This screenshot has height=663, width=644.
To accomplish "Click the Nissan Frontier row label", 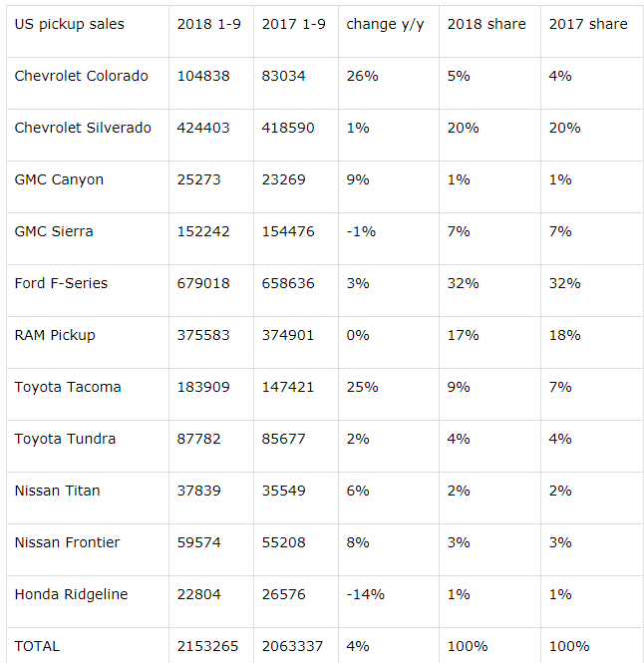I will pos(67,542).
